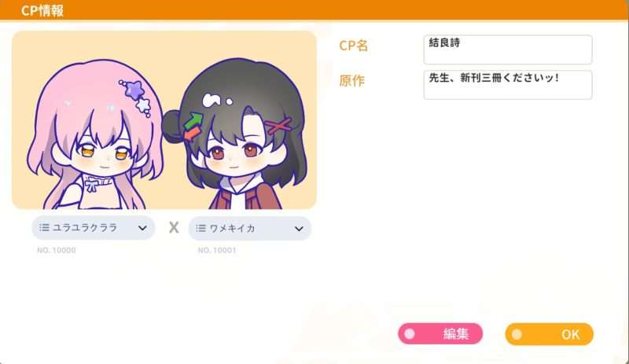Click the 編集 edit button
The width and height of the screenshot is (629, 364).
440,334
